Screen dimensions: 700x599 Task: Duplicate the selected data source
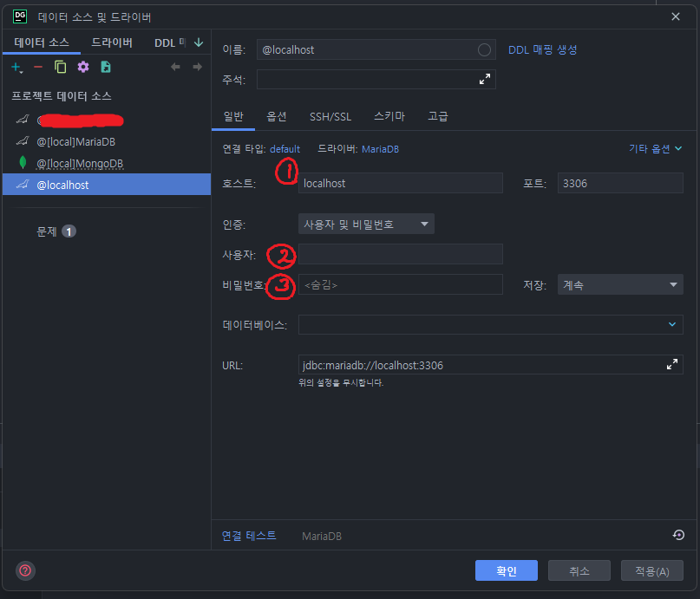60,67
